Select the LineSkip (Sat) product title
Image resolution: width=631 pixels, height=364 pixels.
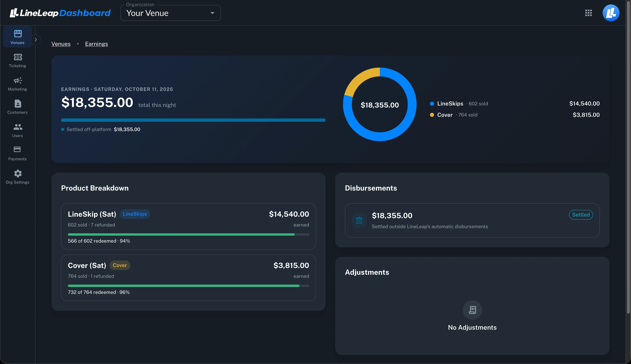pos(92,214)
